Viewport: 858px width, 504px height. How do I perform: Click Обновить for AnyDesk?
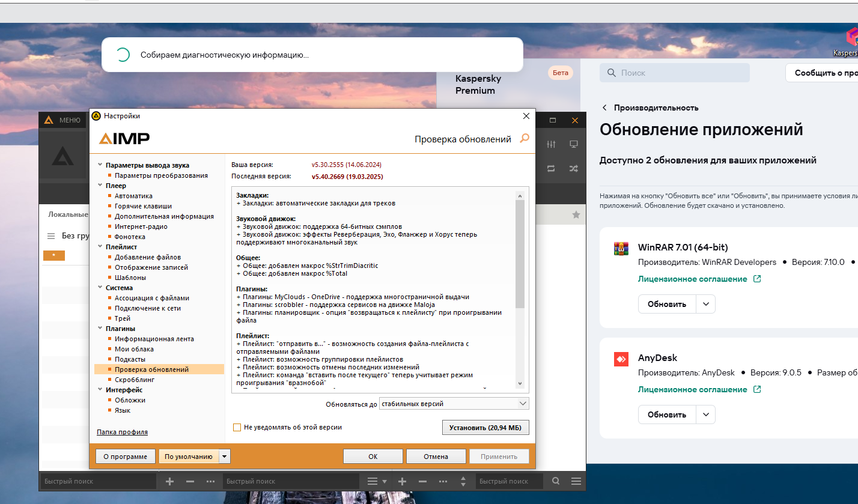[x=667, y=414]
